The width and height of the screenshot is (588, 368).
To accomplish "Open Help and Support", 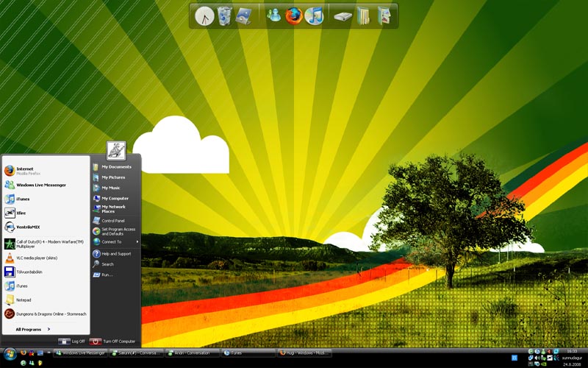I will 115,254.
